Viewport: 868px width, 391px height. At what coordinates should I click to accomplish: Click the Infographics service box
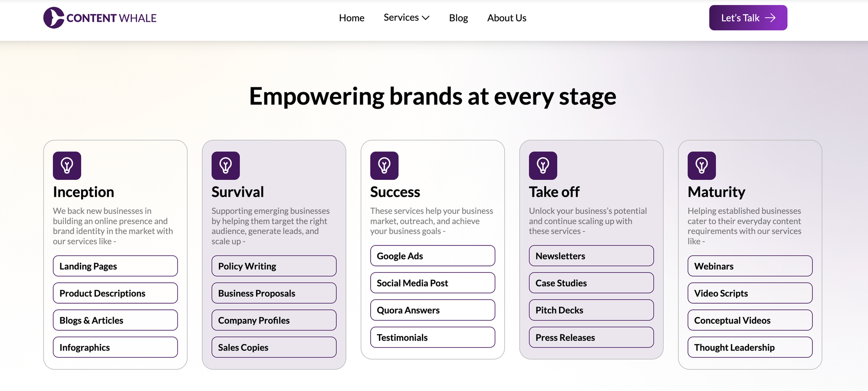tap(115, 347)
